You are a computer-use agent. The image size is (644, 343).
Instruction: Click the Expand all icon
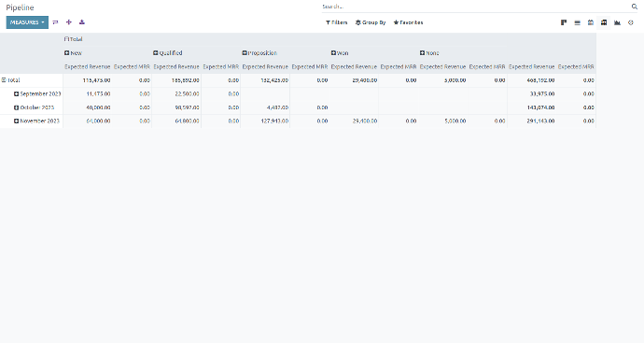[68, 22]
